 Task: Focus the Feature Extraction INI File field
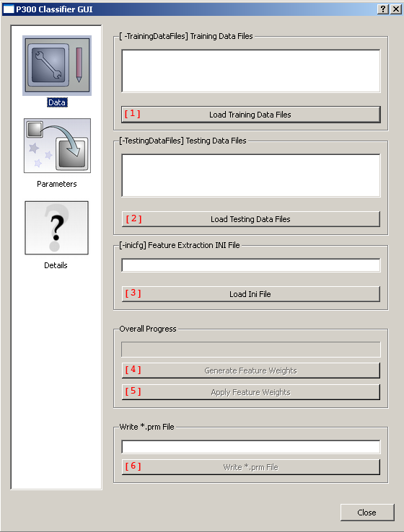(251, 265)
